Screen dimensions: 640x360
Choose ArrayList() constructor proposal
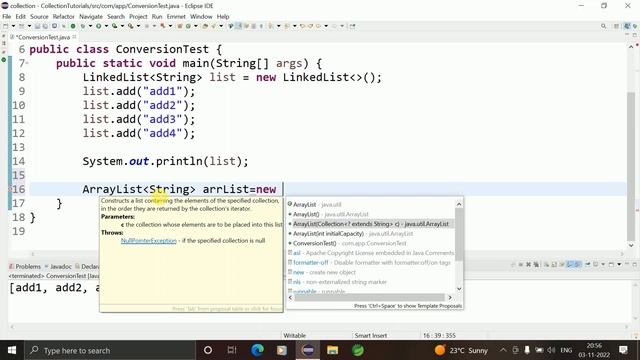(x=371, y=214)
